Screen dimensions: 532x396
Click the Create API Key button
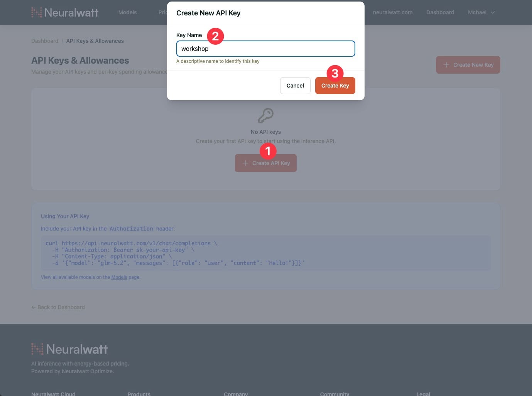coord(266,163)
